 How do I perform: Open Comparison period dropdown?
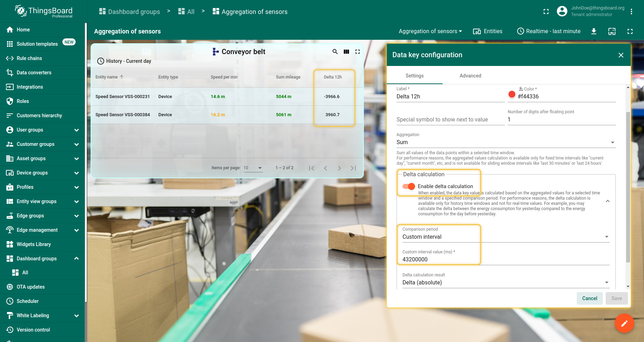pyautogui.click(x=506, y=237)
